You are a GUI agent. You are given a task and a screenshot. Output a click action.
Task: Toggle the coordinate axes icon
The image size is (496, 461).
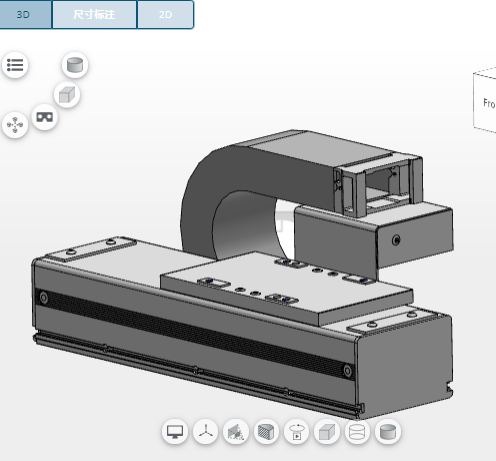coord(205,432)
